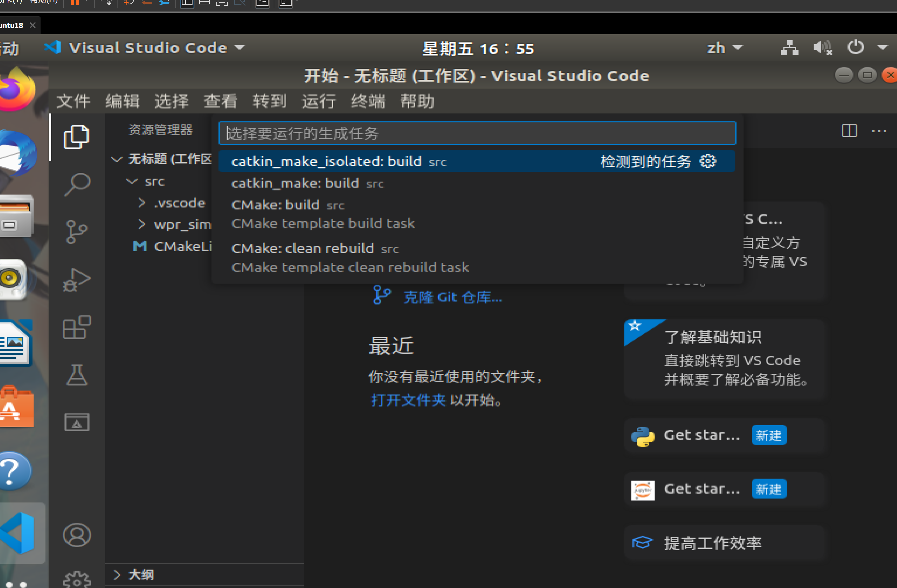This screenshot has width=897, height=588.
Task: Expand the .vscode folder
Action: tap(141, 203)
